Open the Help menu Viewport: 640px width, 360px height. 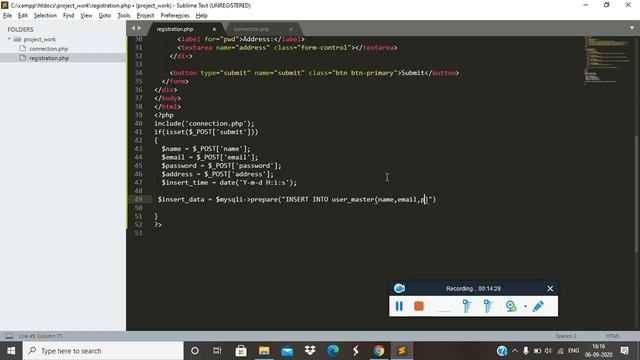coord(202,16)
